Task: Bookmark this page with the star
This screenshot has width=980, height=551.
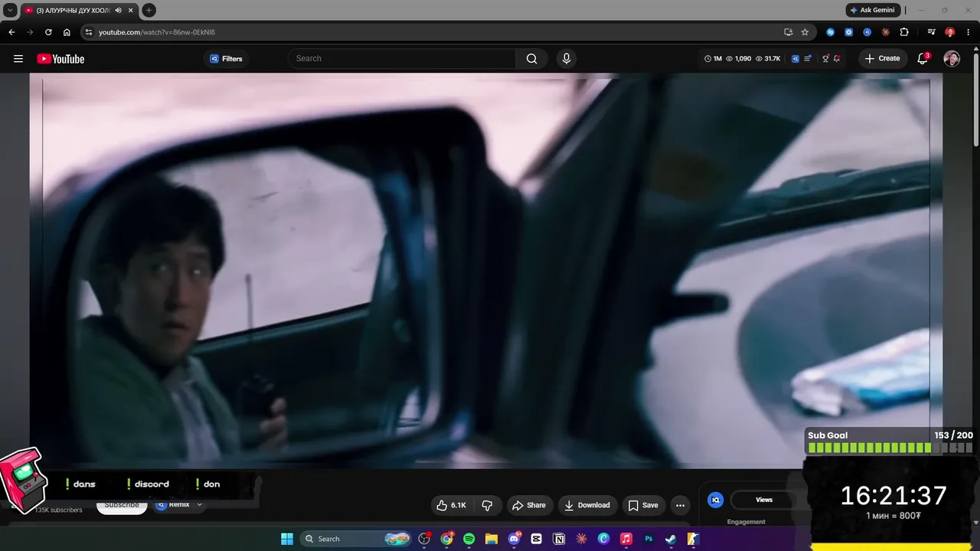Action: (x=805, y=32)
